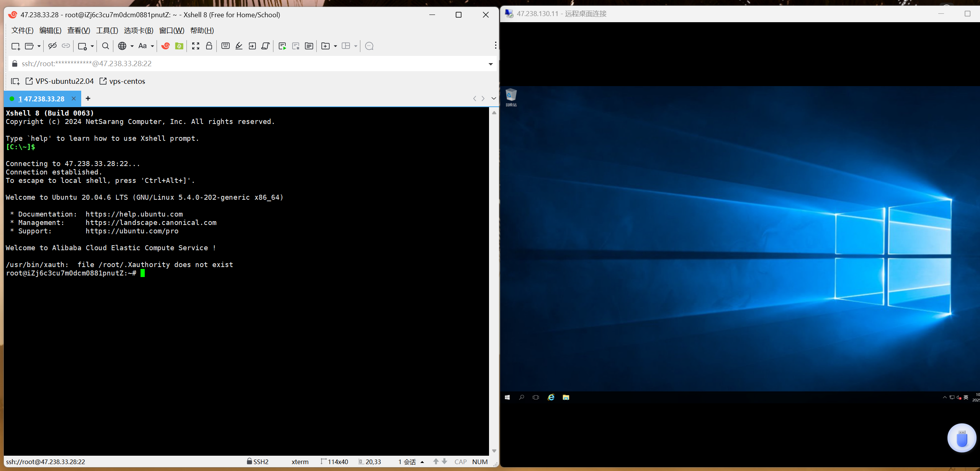Open the Find search magnifier tool
The image size is (980, 471).
[x=105, y=46]
